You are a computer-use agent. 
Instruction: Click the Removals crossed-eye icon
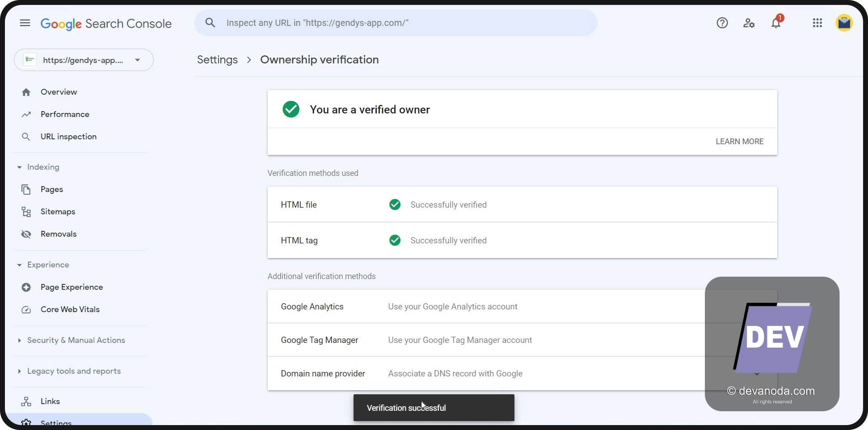click(x=26, y=234)
